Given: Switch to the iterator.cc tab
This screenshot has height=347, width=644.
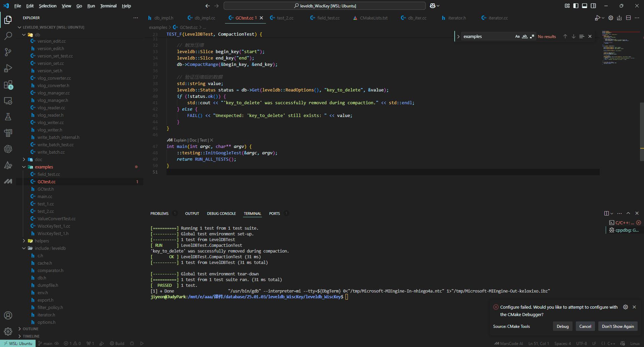Looking at the screenshot, I should (495, 18).
